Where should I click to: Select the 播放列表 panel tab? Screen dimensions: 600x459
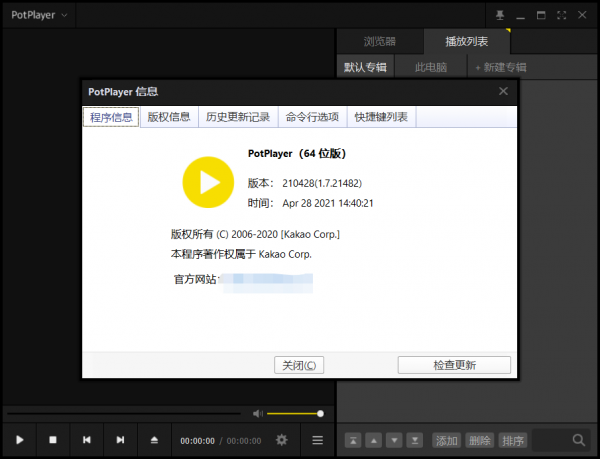(467, 41)
